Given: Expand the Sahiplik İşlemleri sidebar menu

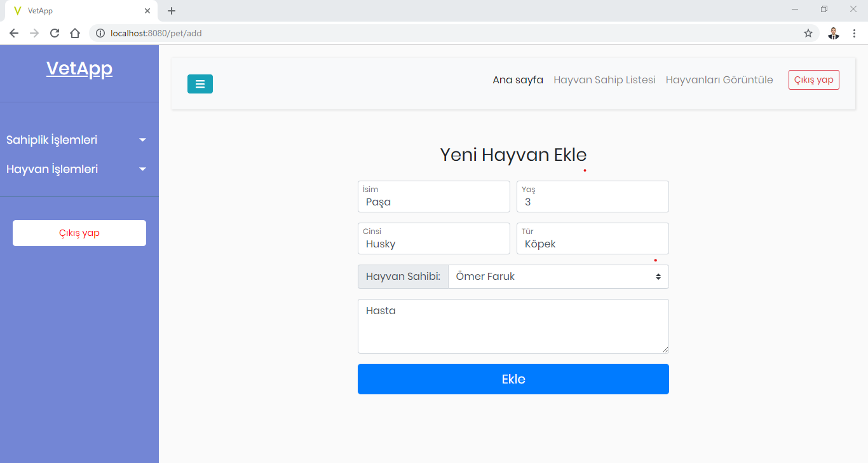Looking at the screenshot, I should pyautogui.click(x=76, y=140).
